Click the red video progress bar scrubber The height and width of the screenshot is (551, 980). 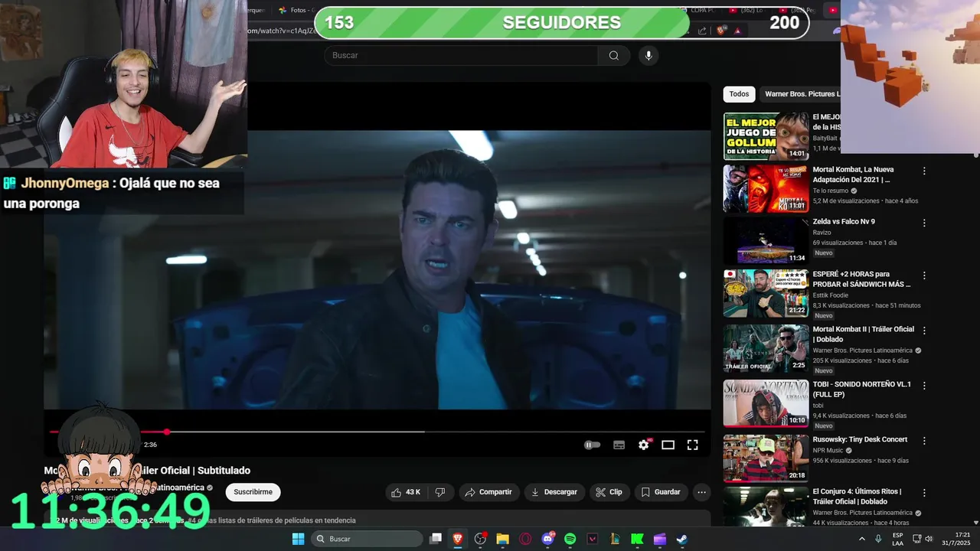click(166, 432)
